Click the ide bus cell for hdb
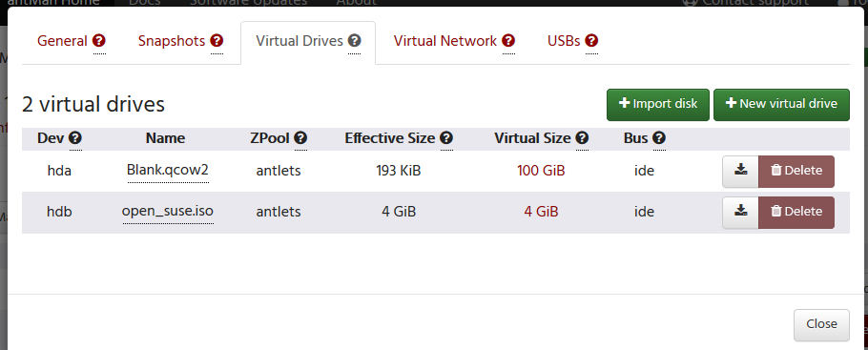Screen dimensions: 868x350 pos(645,212)
